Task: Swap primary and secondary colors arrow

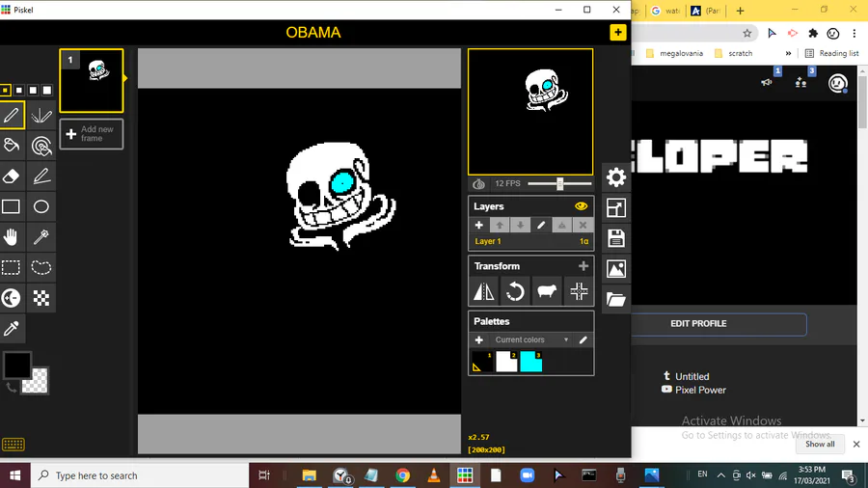Action: 11,388
